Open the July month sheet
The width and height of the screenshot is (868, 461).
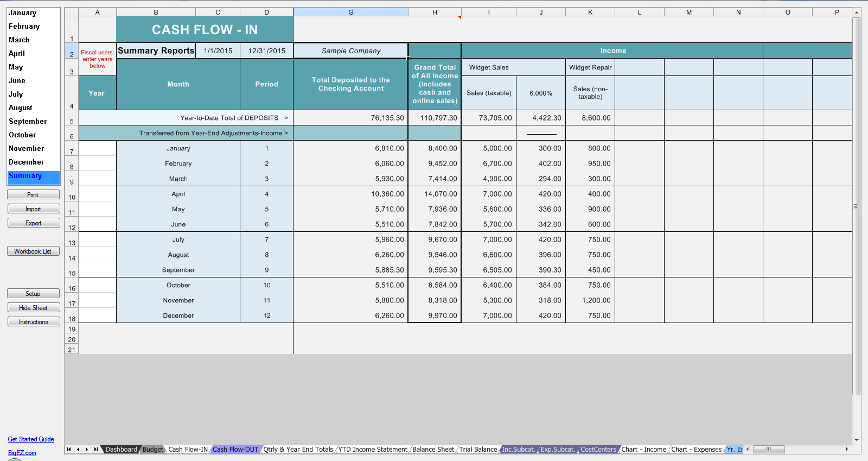(33, 94)
